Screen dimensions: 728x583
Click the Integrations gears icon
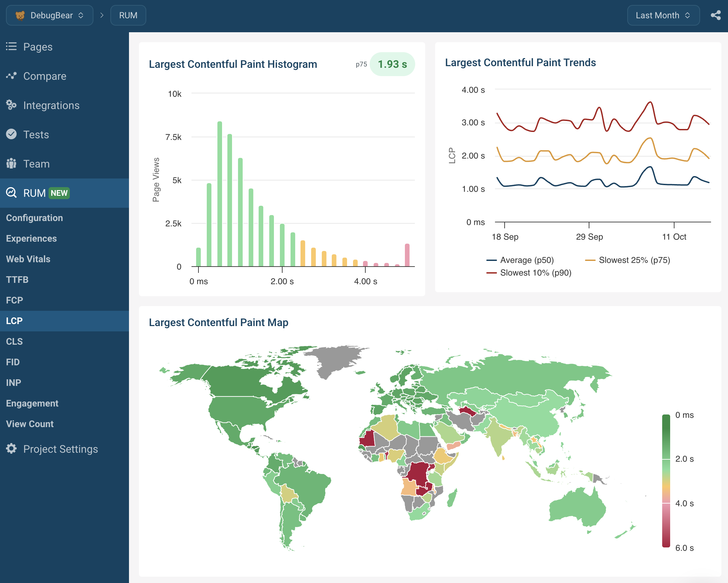pyautogui.click(x=11, y=105)
